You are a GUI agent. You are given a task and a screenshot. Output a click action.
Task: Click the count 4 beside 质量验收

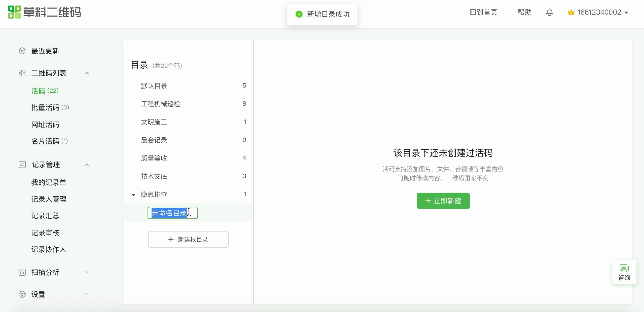point(244,158)
